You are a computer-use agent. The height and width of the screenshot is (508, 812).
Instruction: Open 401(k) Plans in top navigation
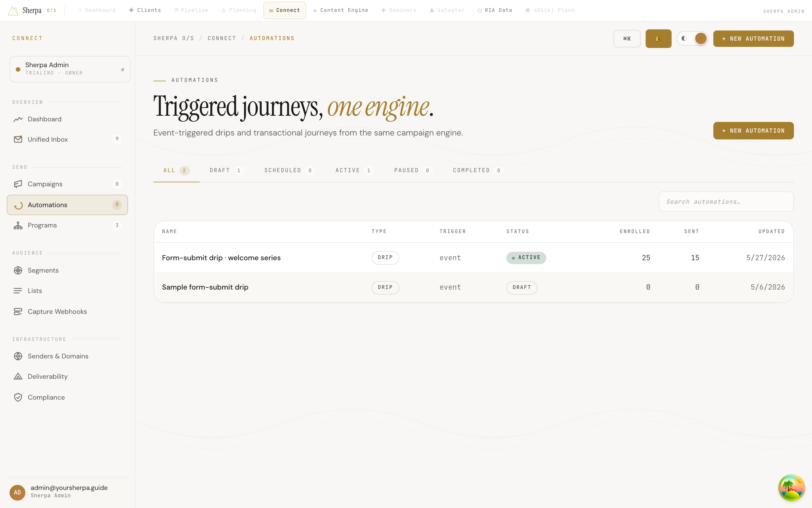click(550, 10)
